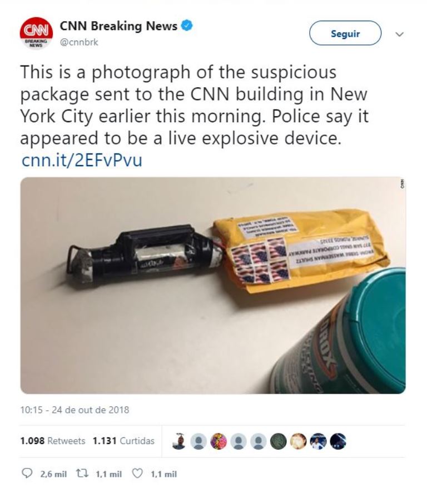Image resolution: width=427 pixels, height=504 pixels.
Task: Click the cream-colored liker avatar
Action: [298, 441]
